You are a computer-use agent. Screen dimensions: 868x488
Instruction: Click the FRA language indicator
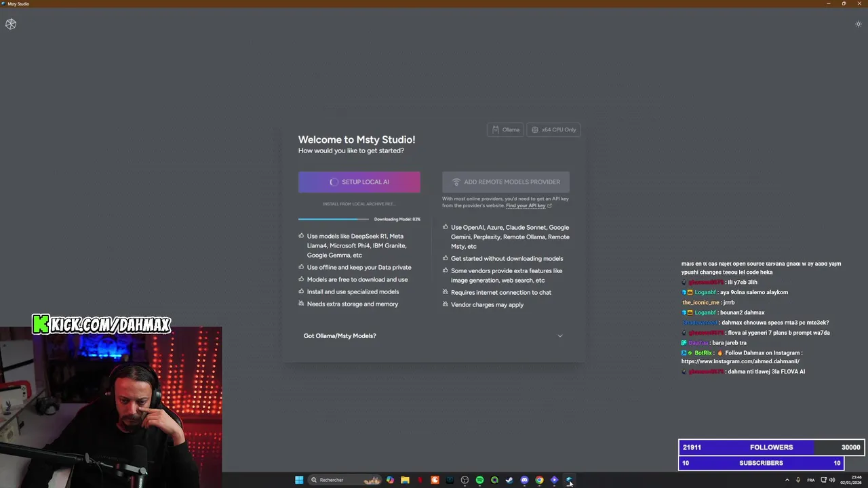[x=811, y=480]
